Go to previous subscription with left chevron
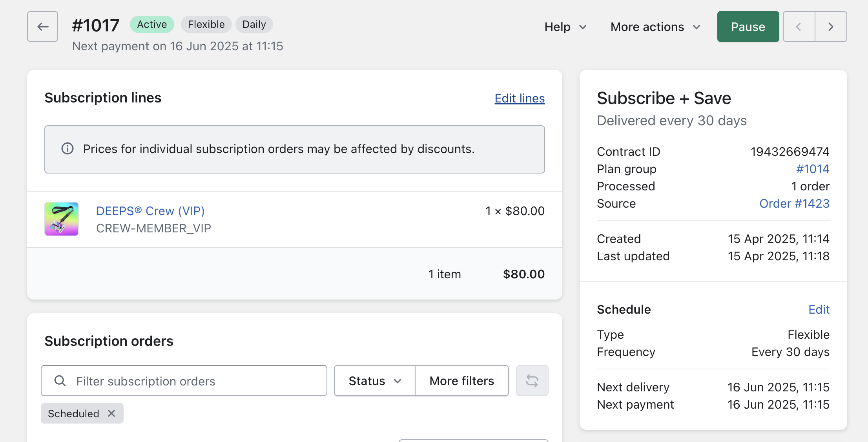 [x=799, y=27]
